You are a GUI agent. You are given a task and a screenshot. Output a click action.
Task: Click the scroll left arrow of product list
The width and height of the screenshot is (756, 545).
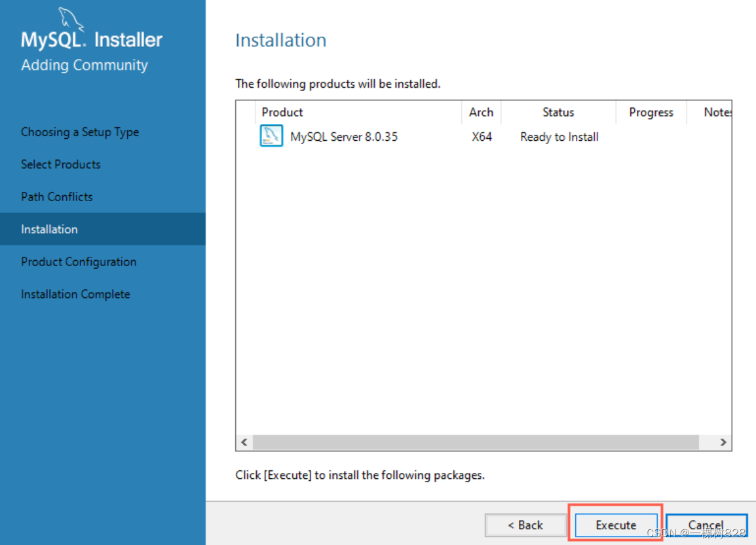(244, 442)
